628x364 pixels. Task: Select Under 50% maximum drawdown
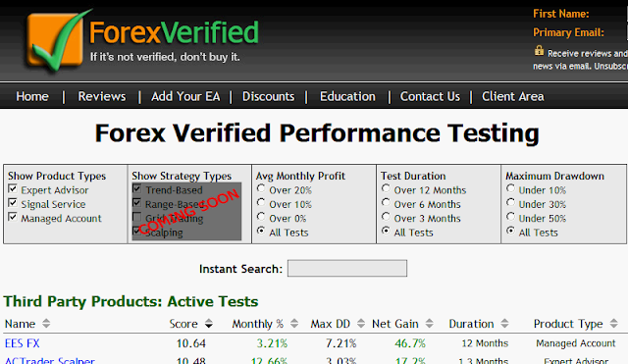(x=510, y=216)
